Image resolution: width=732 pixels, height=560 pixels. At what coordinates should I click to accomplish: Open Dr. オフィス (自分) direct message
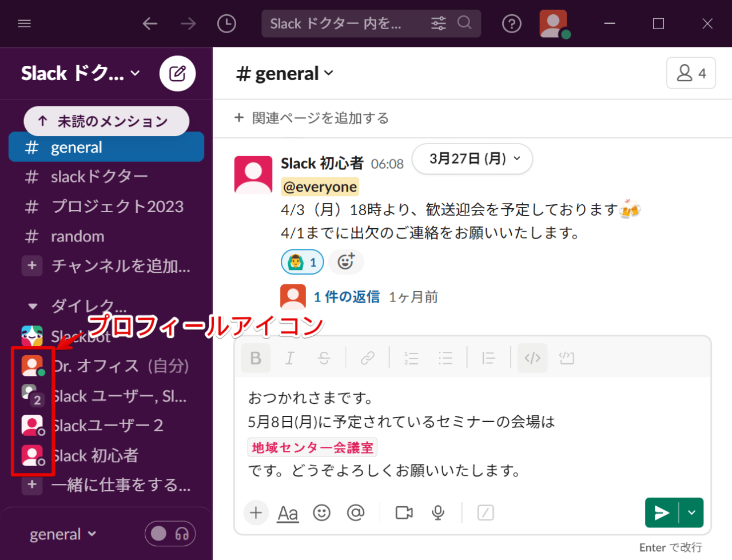pyautogui.click(x=106, y=366)
